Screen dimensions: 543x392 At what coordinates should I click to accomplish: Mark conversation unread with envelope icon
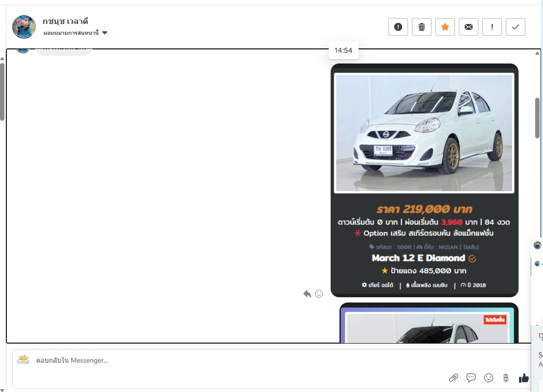point(468,27)
